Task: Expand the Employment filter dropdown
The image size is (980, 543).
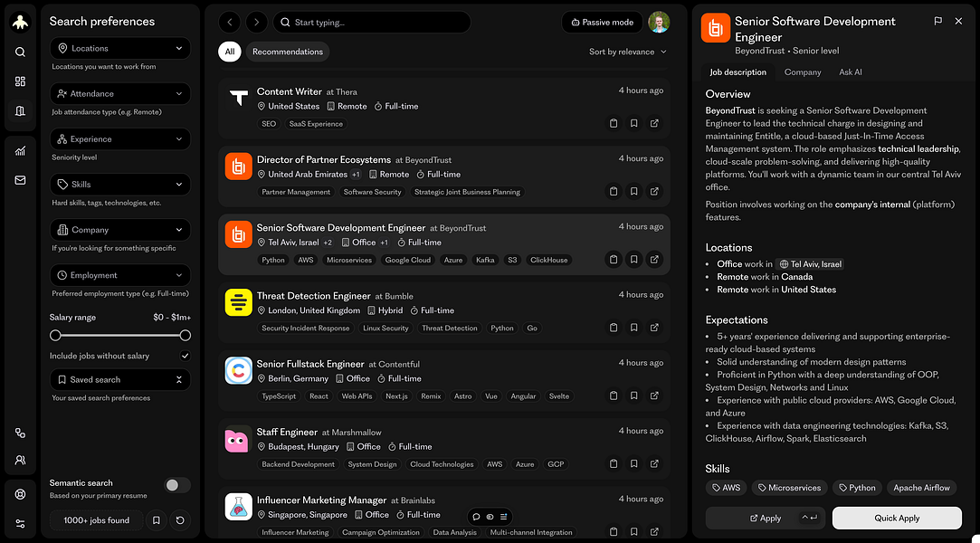Action: click(x=120, y=275)
